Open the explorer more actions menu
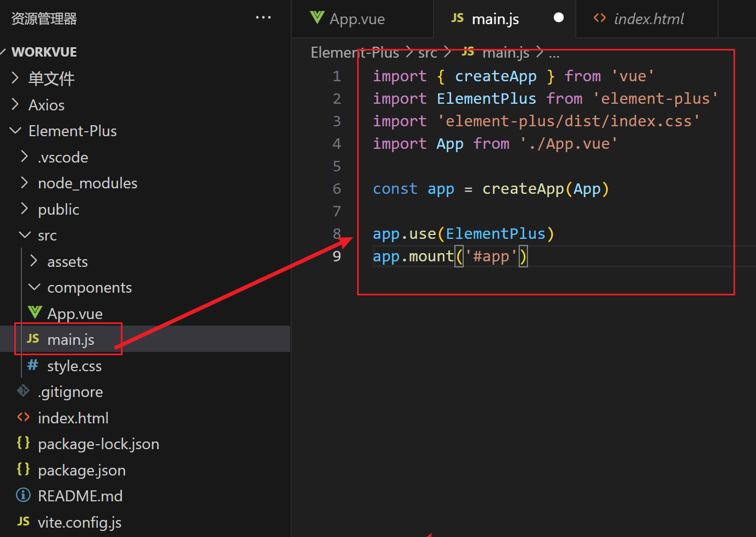The height and width of the screenshot is (537, 756). coord(263,17)
